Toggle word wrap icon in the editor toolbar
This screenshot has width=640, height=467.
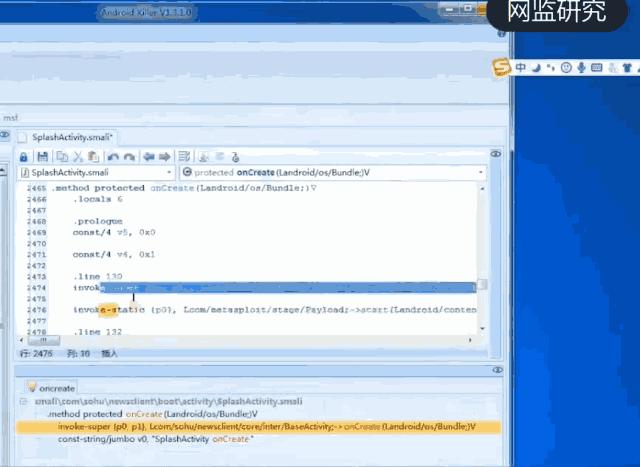point(184,156)
